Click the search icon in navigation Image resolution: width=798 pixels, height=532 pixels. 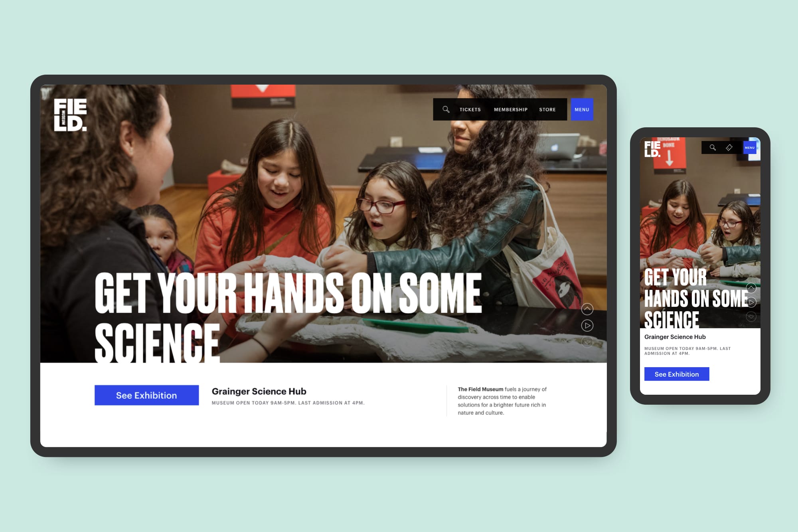[x=447, y=110]
